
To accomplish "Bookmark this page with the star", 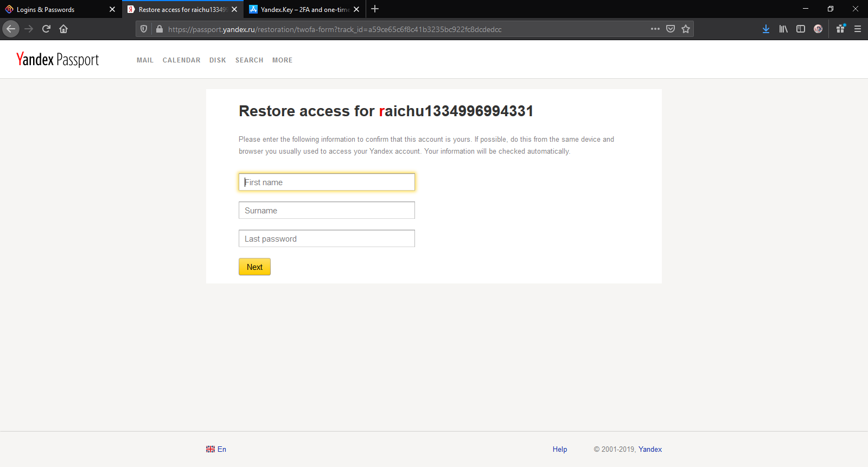I will point(686,29).
